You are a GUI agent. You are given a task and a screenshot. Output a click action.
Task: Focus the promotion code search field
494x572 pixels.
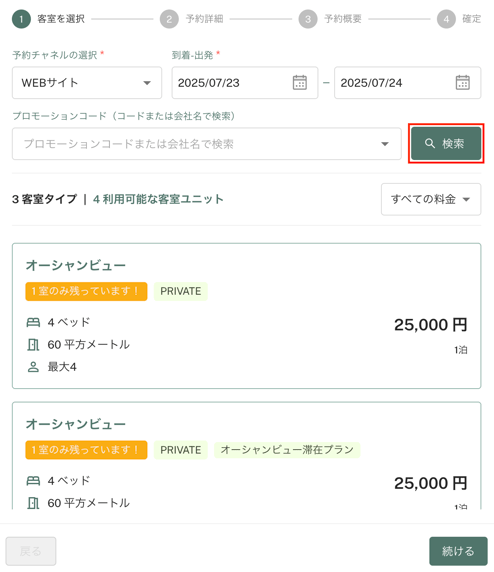coord(207,144)
